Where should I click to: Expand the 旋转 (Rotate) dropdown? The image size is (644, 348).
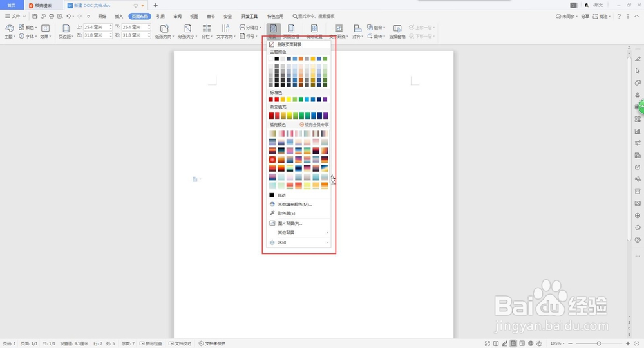[376, 36]
